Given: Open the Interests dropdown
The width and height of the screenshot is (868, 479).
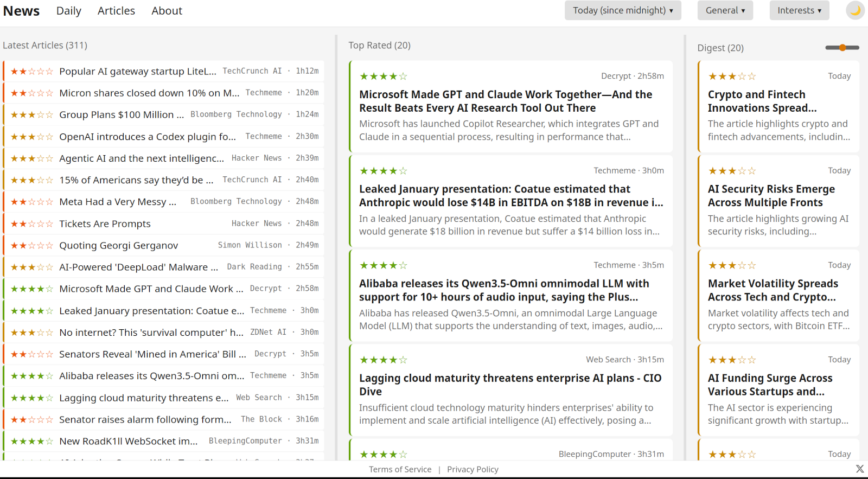Looking at the screenshot, I should pyautogui.click(x=799, y=10).
